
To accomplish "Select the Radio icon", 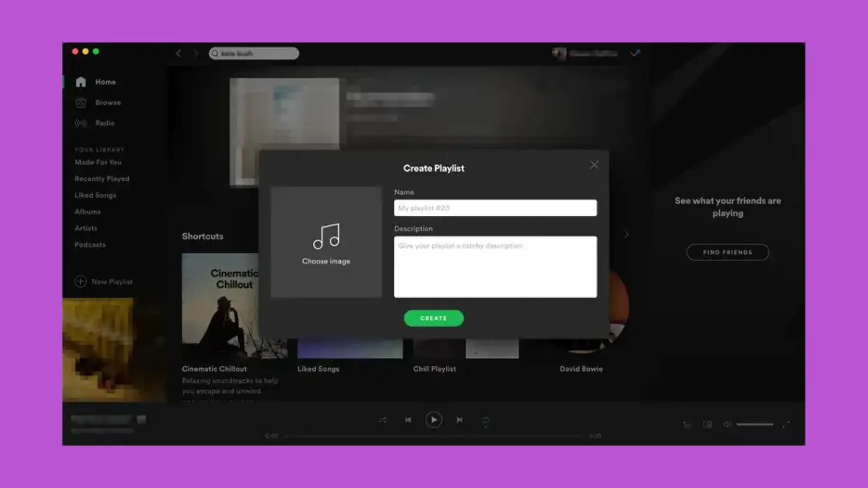I will [81, 123].
